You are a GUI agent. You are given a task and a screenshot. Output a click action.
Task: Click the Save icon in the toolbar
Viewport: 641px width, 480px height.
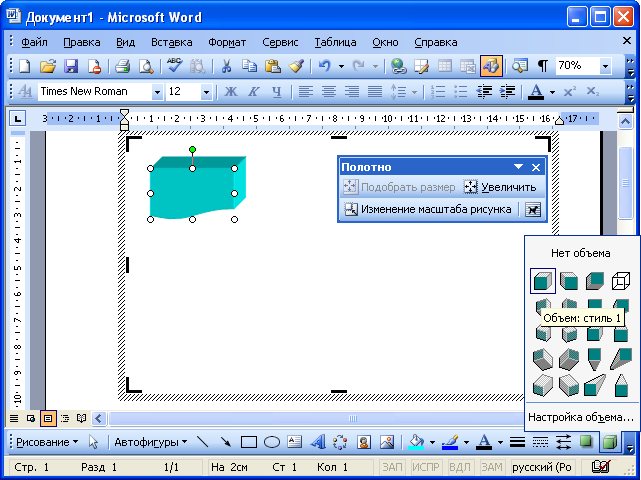click(71, 66)
